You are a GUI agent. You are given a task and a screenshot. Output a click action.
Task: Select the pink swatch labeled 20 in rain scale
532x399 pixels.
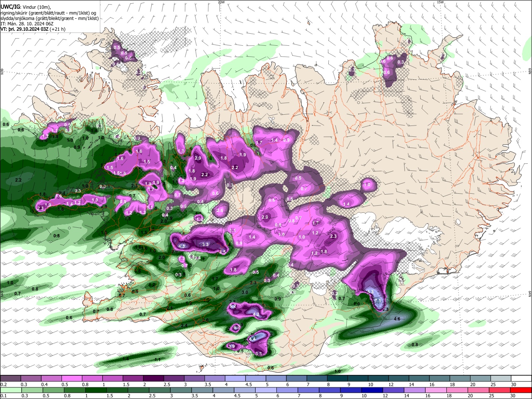(x=478, y=390)
